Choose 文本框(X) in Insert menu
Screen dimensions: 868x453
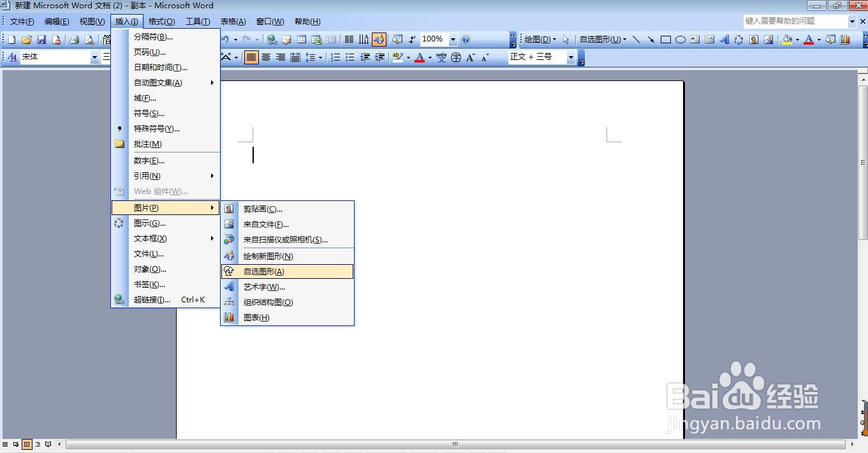click(166, 238)
